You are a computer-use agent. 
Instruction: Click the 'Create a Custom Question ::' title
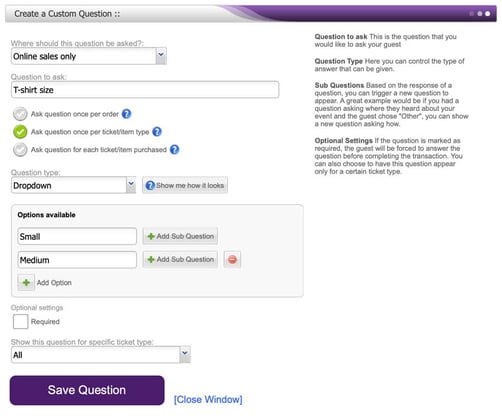(x=67, y=14)
